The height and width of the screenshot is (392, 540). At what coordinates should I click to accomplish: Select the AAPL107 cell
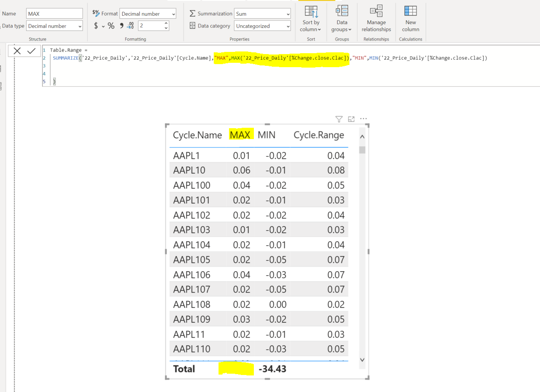191,290
